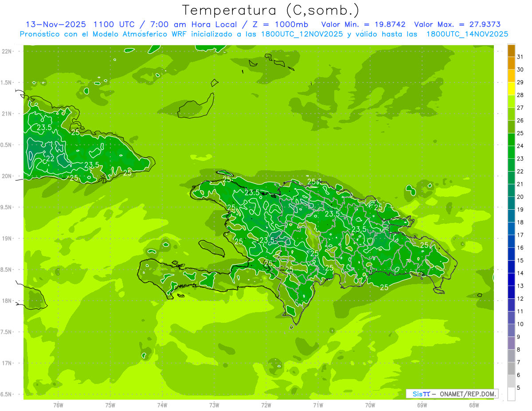Click the "74W" longitude axis label
Screen dimensions: 532x411
[162, 405]
